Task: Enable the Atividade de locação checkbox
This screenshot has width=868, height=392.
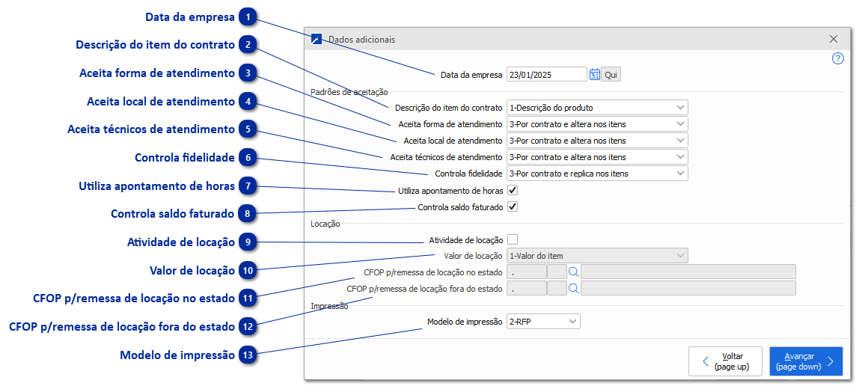Action: [513, 240]
